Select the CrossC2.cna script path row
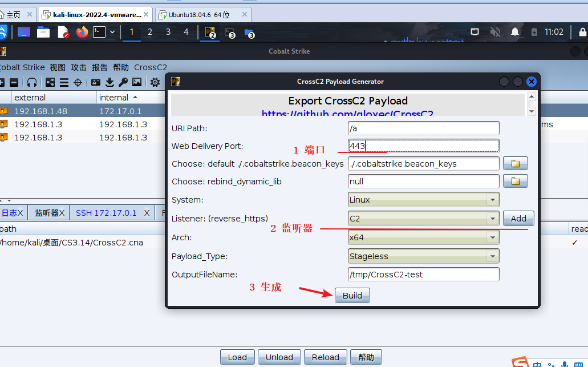Screen dimensions: 588x367 click(83, 243)
